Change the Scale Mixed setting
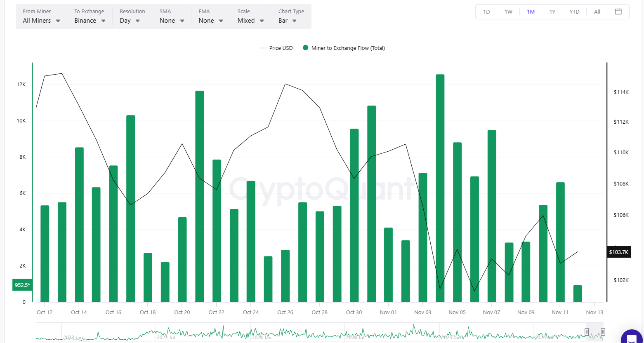Viewport: 644px width, 343px height. (251, 21)
